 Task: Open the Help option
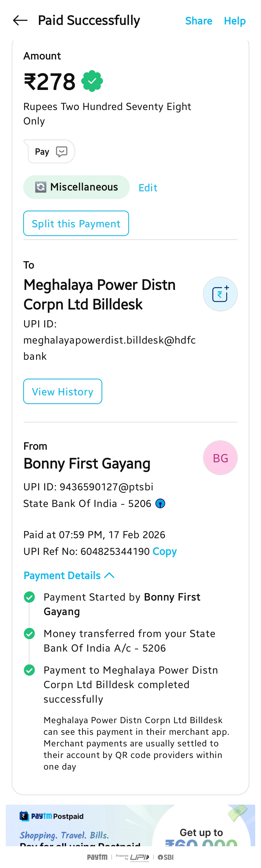pos(235,21)
